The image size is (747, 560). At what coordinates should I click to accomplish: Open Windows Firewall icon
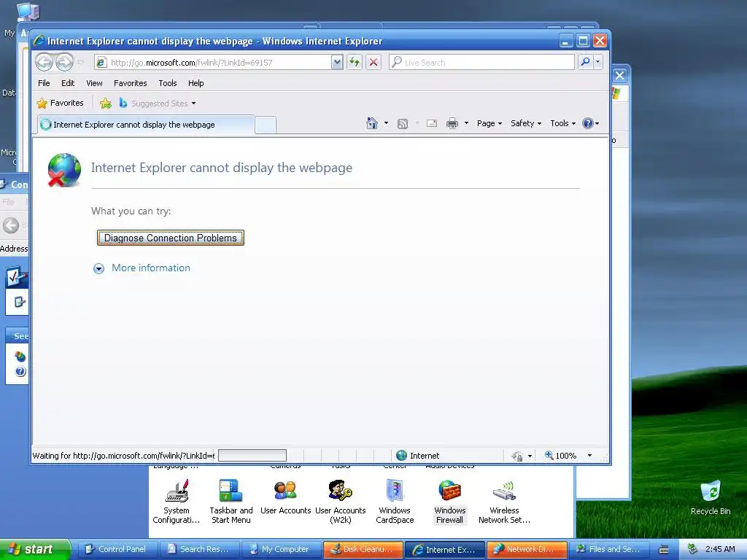(449, 502)
